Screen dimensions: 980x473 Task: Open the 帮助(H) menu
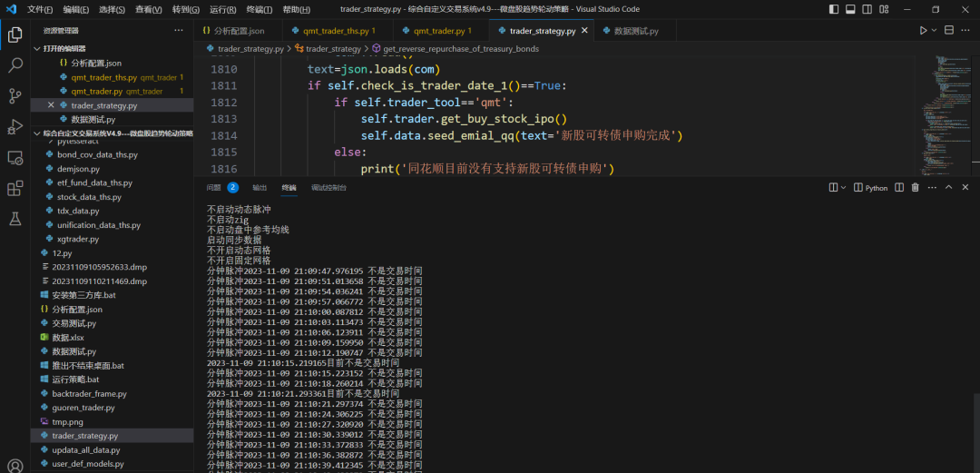coord(296,9)
